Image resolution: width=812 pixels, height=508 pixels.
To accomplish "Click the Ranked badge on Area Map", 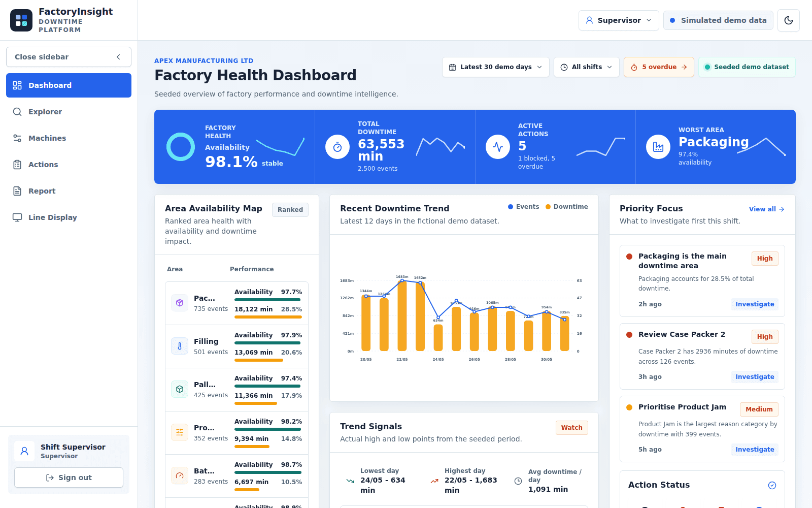I will point(290,210).
